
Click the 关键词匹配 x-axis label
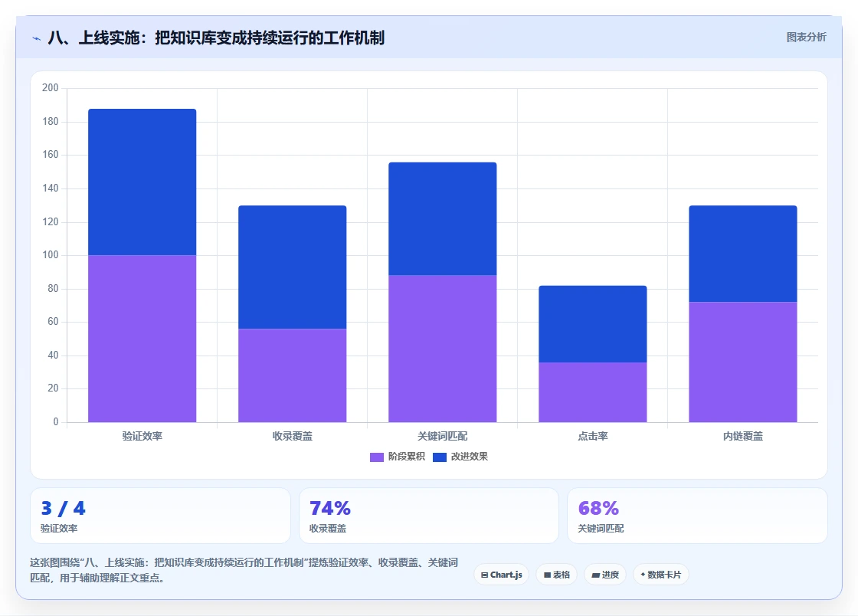pyautogui.click(x=443, y=437)
